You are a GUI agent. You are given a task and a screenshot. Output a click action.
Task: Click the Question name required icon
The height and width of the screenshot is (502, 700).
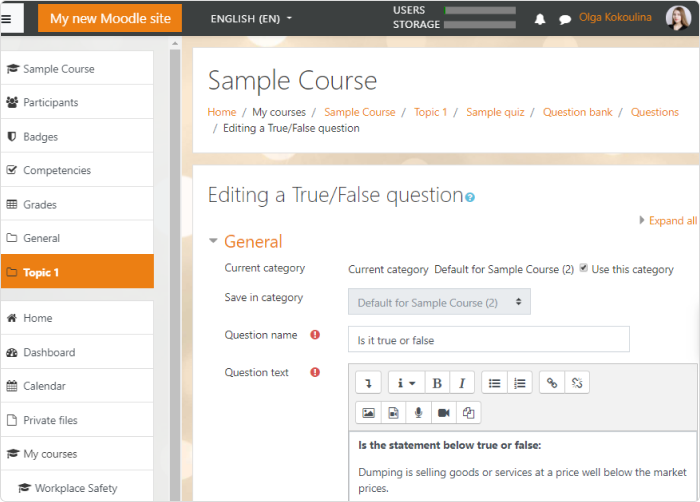(315, 335)
